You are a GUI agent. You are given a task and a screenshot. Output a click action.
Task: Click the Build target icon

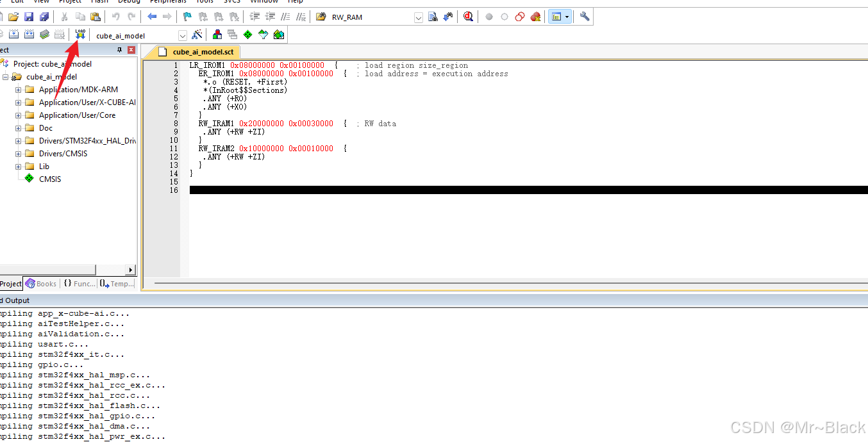[13, 35]
